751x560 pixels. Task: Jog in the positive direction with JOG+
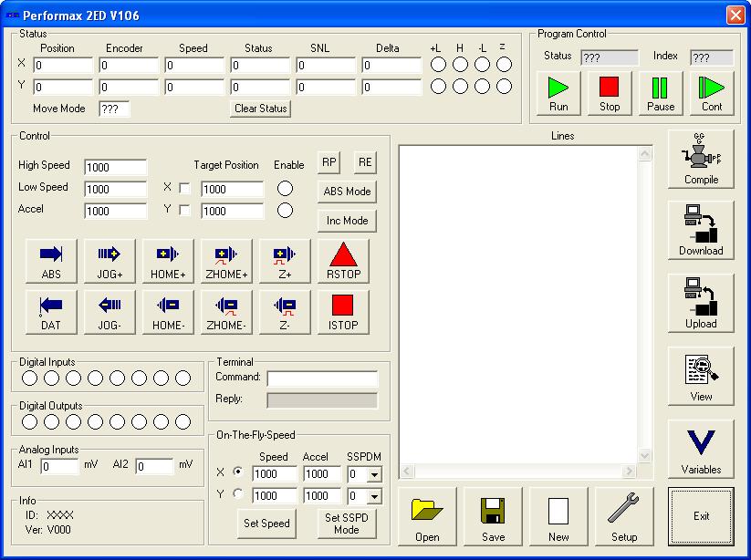coord(110,262)
